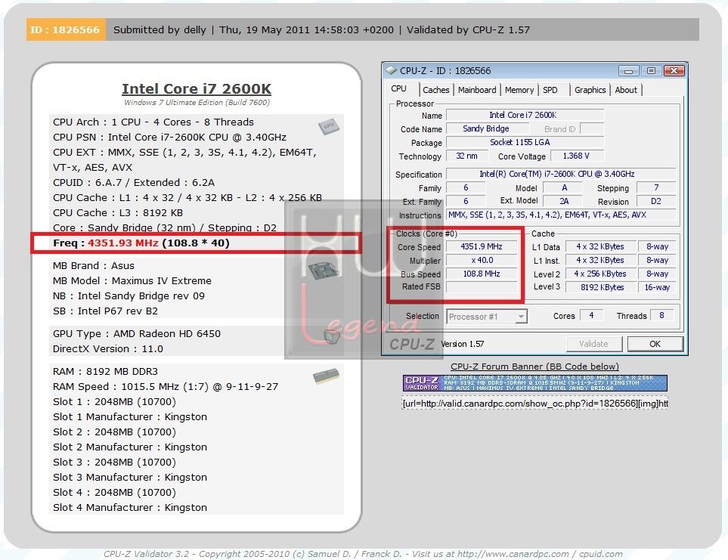
Task: Click the Code Name Sandy Bridge field
Action: pyautogui.click(x=487, y=128)
